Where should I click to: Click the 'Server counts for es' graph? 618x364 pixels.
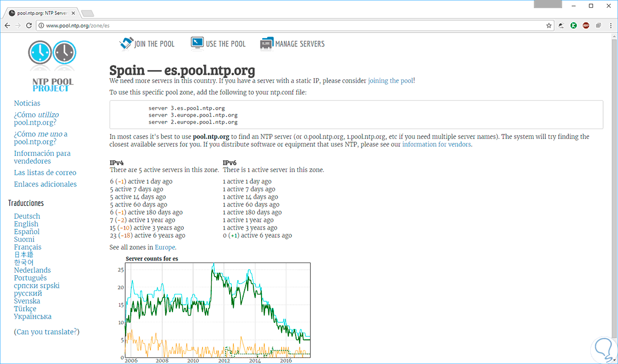coord(217,309)
